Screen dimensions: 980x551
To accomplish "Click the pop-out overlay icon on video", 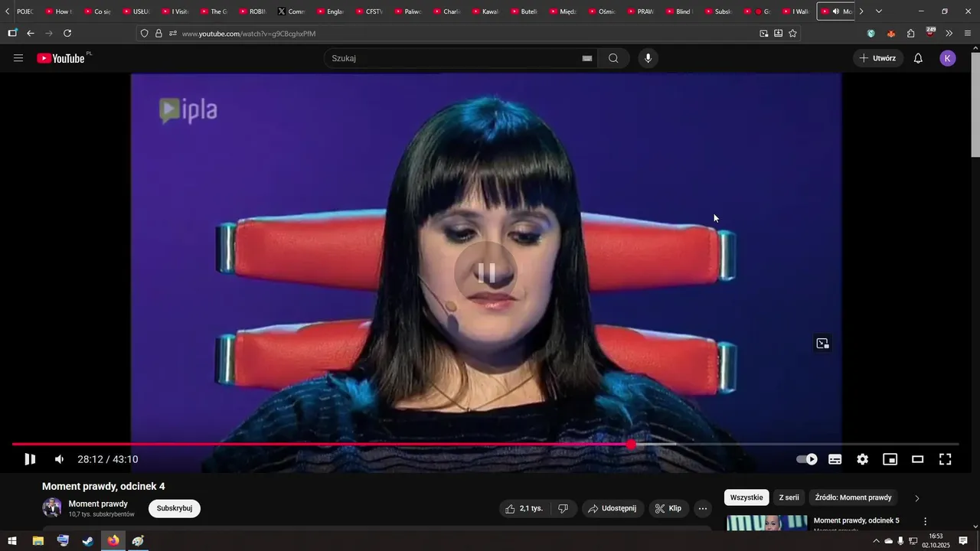I will point(823,344).
